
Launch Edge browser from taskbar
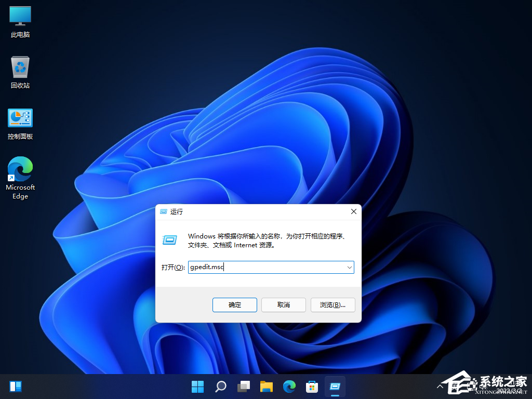tap(289, 387)
